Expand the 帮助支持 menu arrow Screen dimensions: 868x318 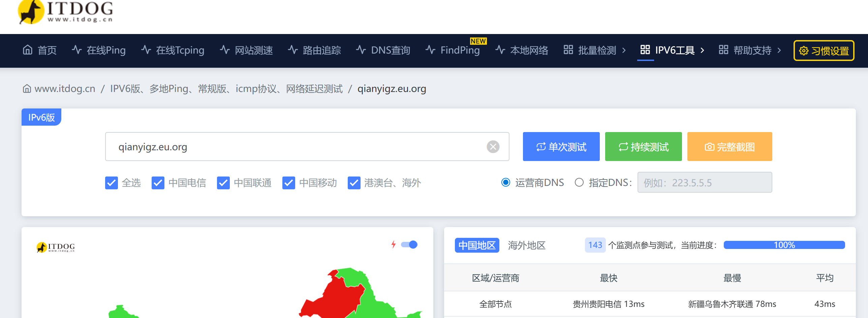779,50
